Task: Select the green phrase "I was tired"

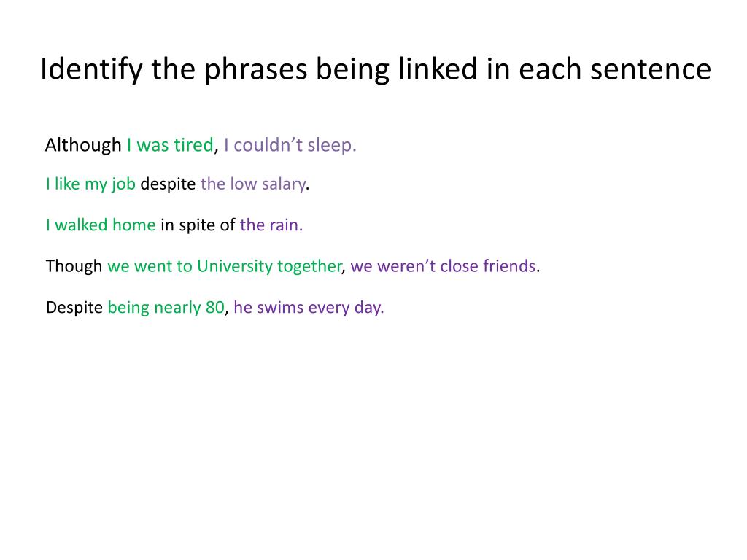Action: click(170, 145)
